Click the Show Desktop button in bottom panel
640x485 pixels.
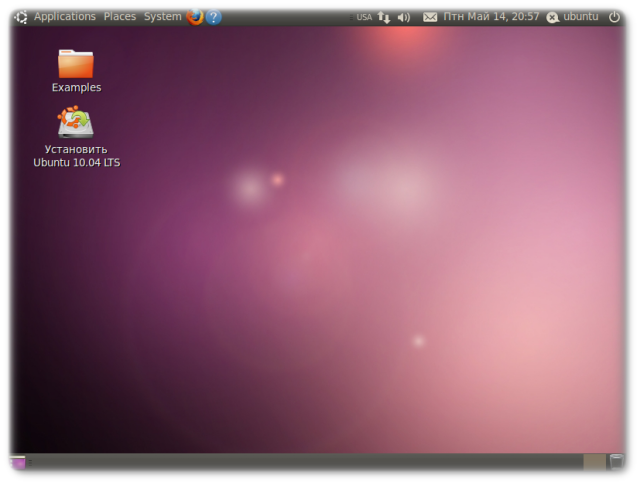click(x=18, y=462)
